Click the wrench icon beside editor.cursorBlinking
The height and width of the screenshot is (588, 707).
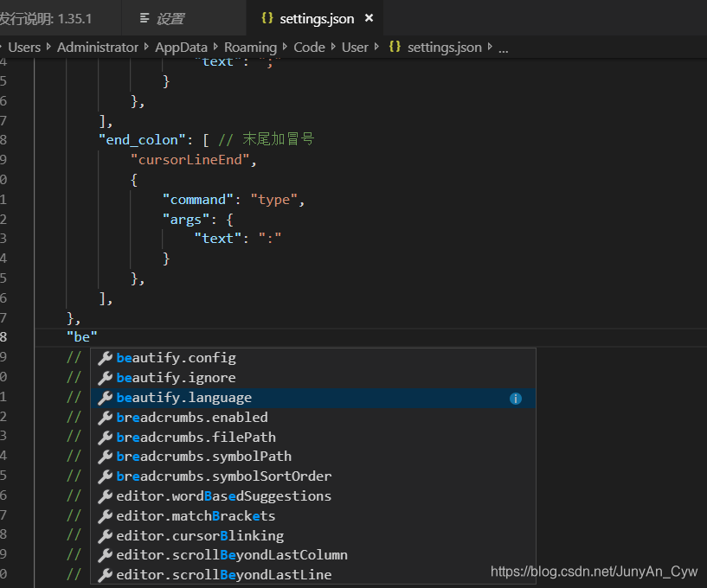coord(106,534)
